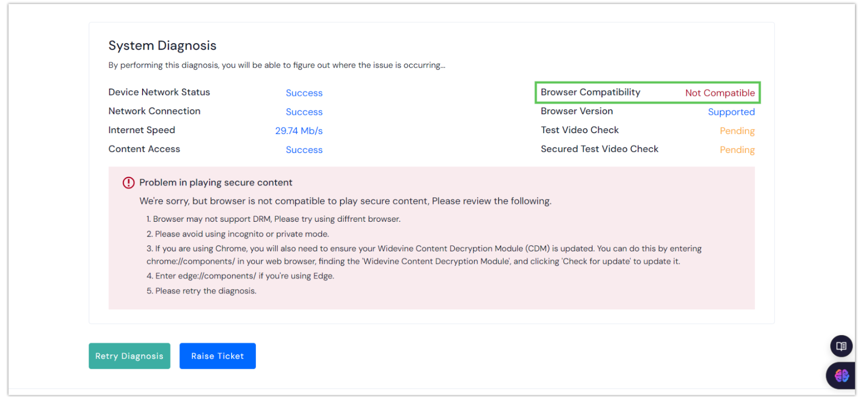Select the Success status beside Network Connection
Image resolution: width=868 pixels, height=397 pixels.
304,112
